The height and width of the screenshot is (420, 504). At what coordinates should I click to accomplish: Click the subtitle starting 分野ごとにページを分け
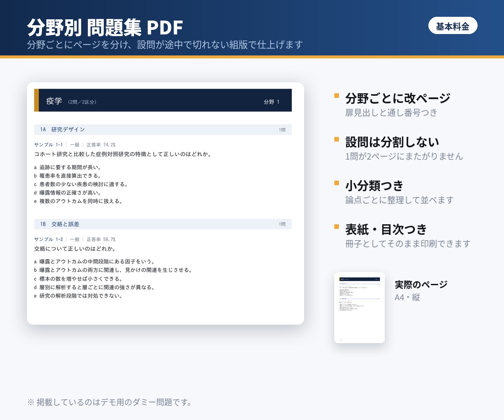[x=165, y=45]
